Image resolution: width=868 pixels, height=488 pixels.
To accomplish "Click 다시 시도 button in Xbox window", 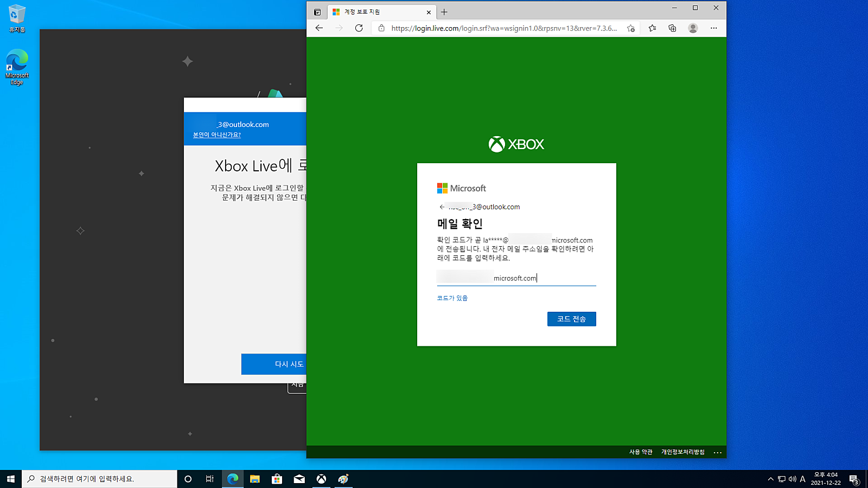I will (274, 364).
